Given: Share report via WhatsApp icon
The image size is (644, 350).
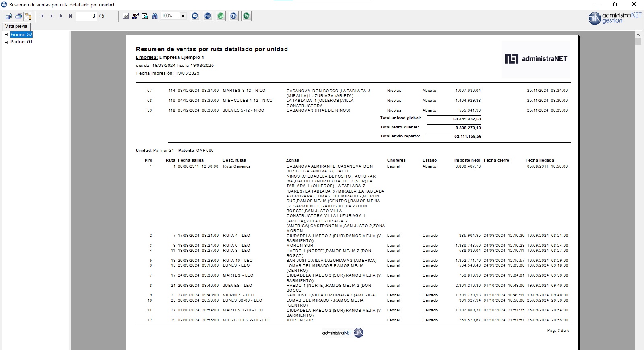Looking at the screenshot, I should point(221,16).
